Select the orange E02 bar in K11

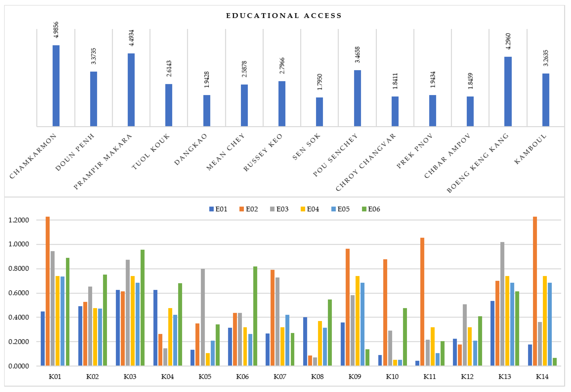click(422, 302)
